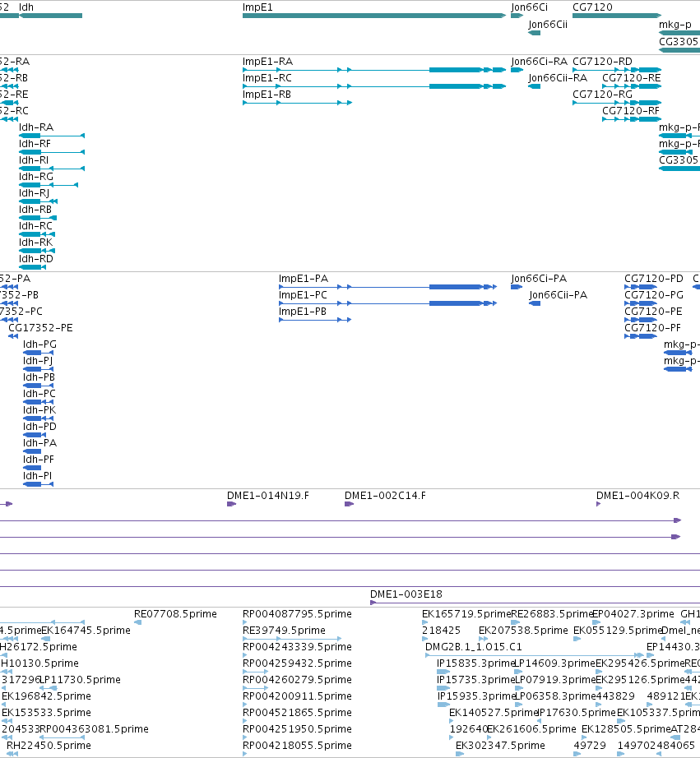Select clone end DME1-014N19.F
This screenshot has height=758, width=700.
click(232, 504)
